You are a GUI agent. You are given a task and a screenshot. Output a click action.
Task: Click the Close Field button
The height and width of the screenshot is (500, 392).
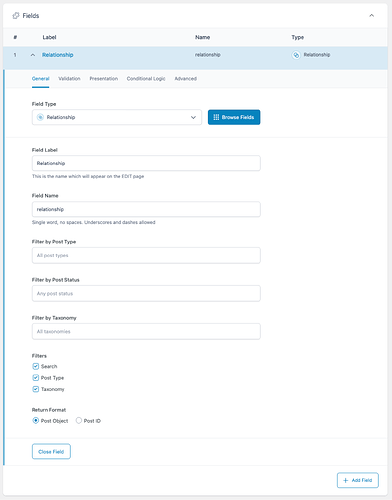pyautogui.click(x=51, y=452)
